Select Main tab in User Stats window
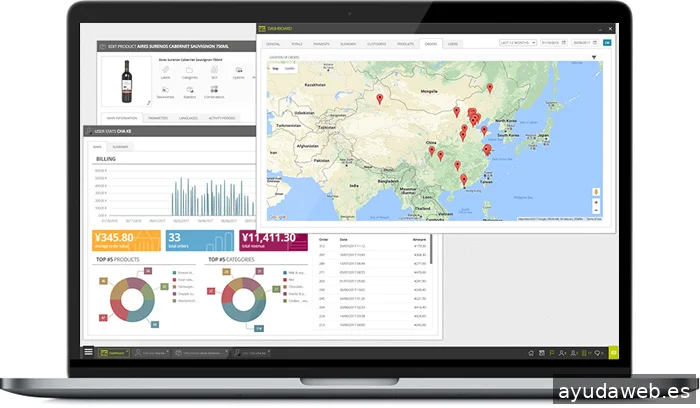 pos(97,146)
